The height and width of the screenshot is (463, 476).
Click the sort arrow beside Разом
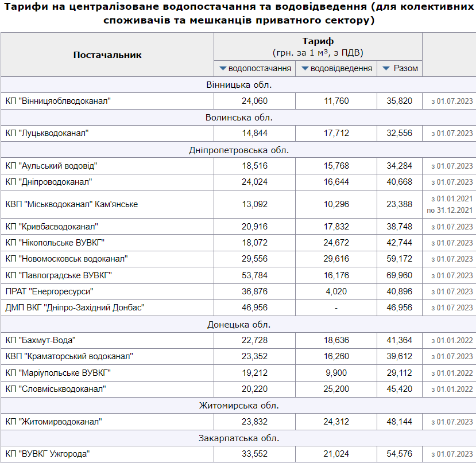[386, 69]
